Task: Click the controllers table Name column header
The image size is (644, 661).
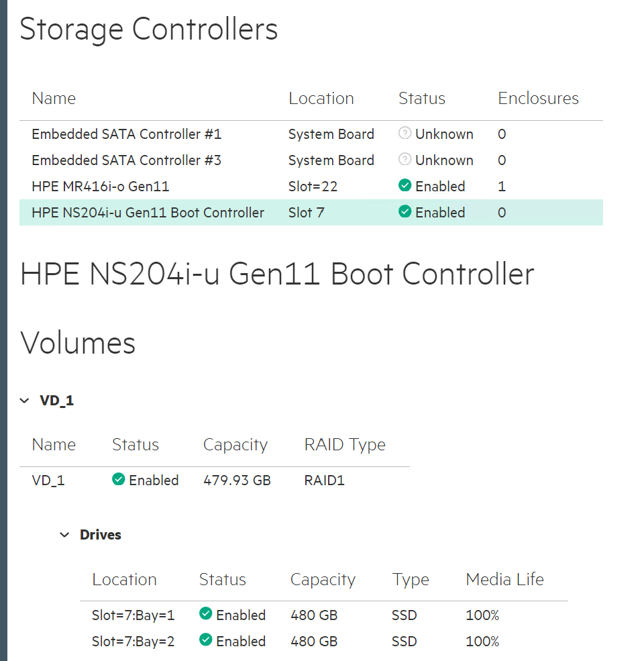Action: pos(54,98)
